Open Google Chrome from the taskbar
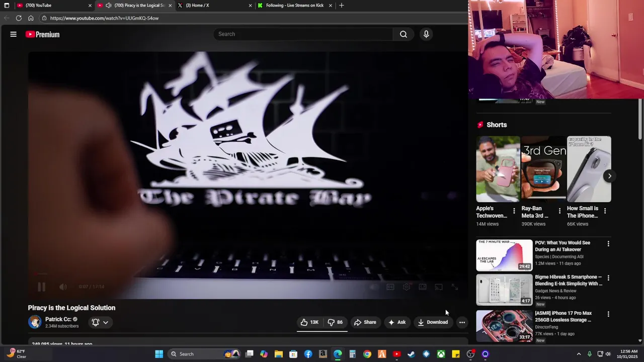This screenshot has width=644, height=362. pos(367,354)
